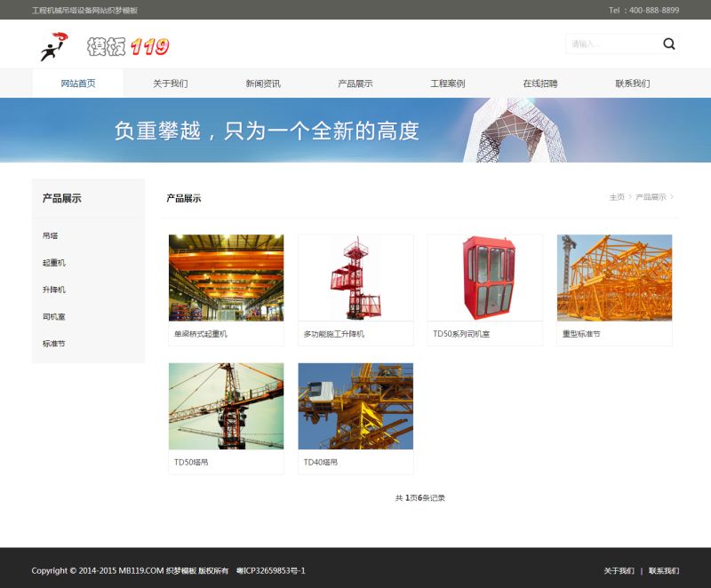Select 起重机 category in sidebar

coord(54,263)
